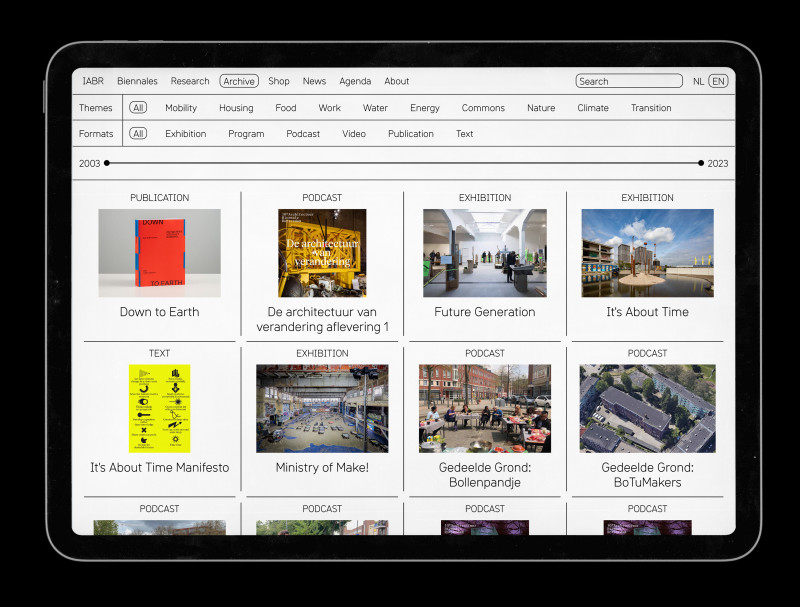This screenshot has width=800, height=607.
Task: Open It's About Time exhibition photo
Action: pyautogui.click(x=647, y=253)
